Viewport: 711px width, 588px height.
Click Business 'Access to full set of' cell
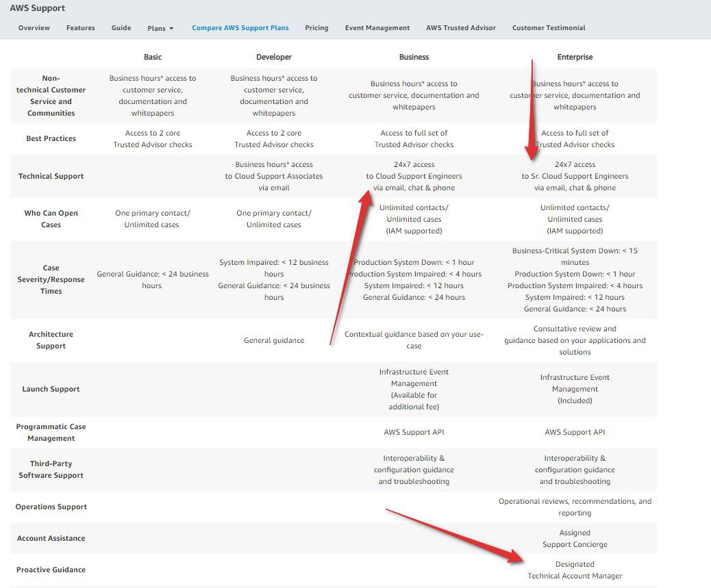click(x=414, y=139)
